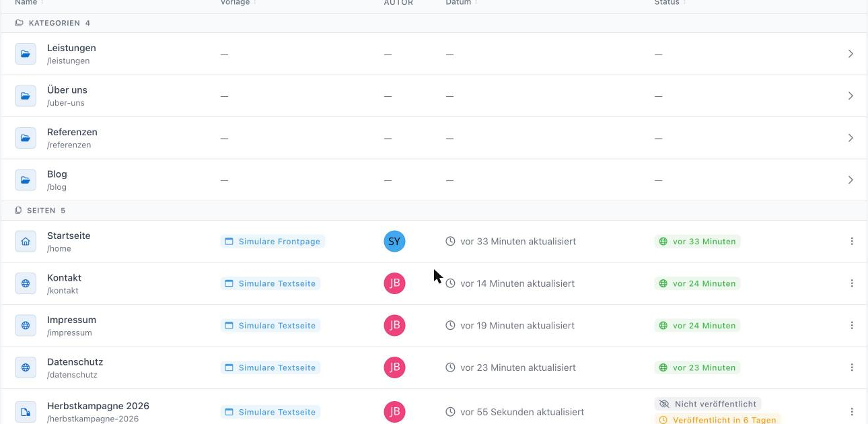Click the '/leistungen' path text
Screen dimensions: 868x424
click(x=68, y=61)
